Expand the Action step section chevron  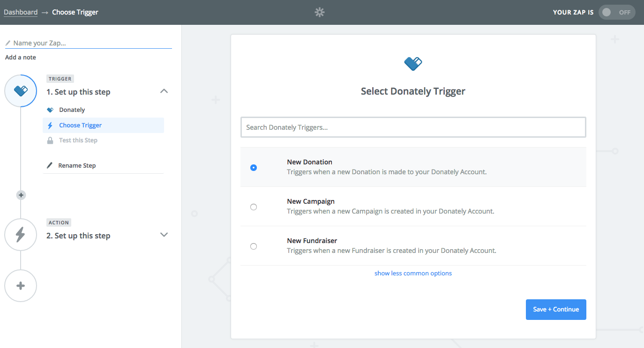point(164,235)
